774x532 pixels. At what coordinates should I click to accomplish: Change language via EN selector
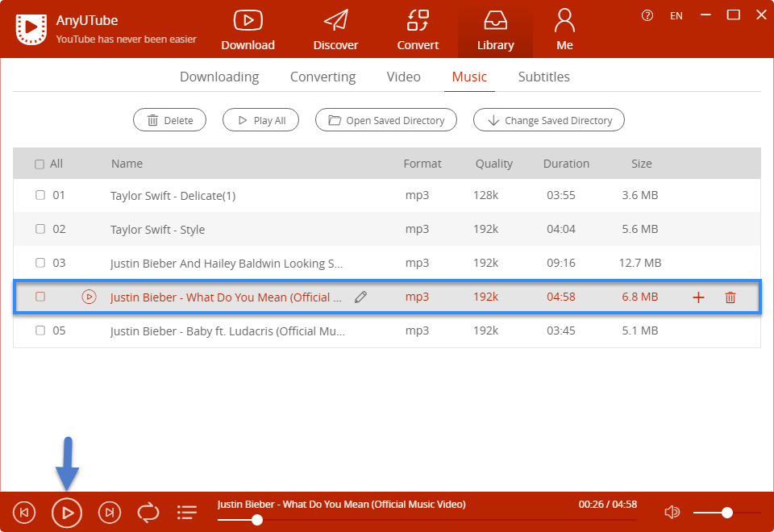(x=676, y=16)
